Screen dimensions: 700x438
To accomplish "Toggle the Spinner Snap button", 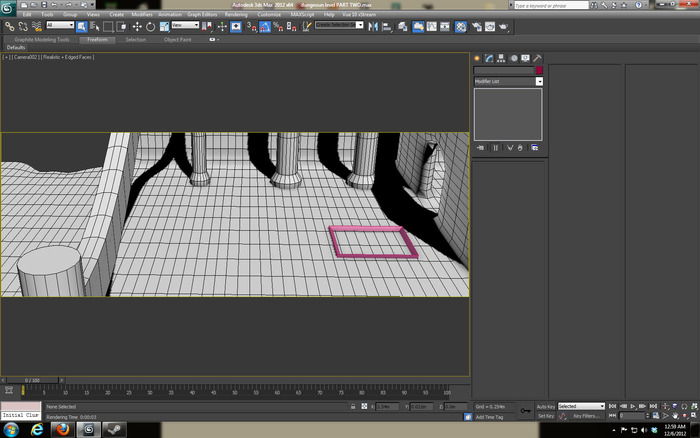I will pos(292,27).
